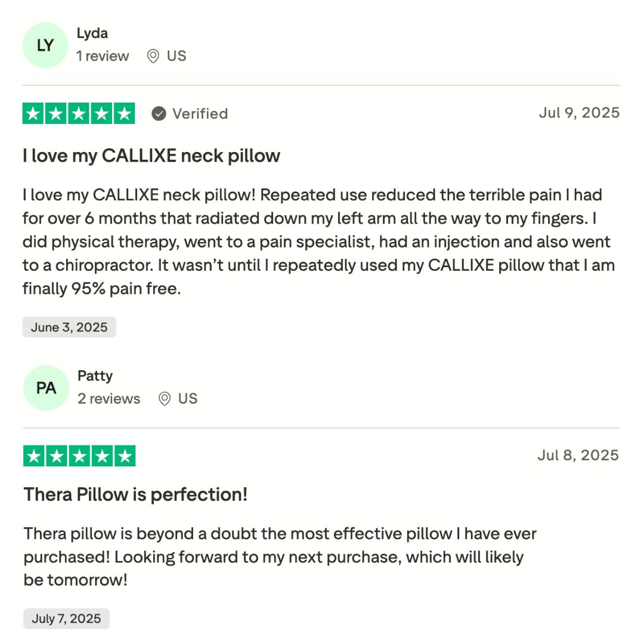Click the "July 7, 2025" date tag
Image resolution: width=644 pixels, height=644 pixels.
click(66, 618)
